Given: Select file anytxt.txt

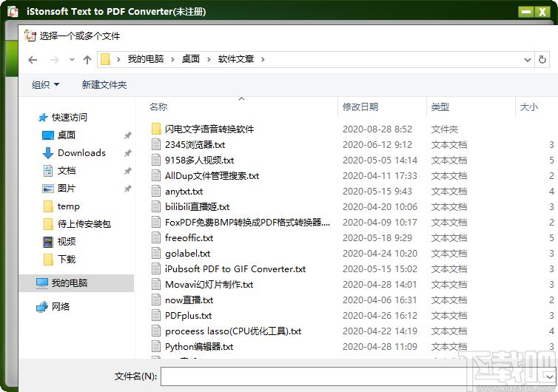Looking at the screenshot, I should (x=184, y=192).
